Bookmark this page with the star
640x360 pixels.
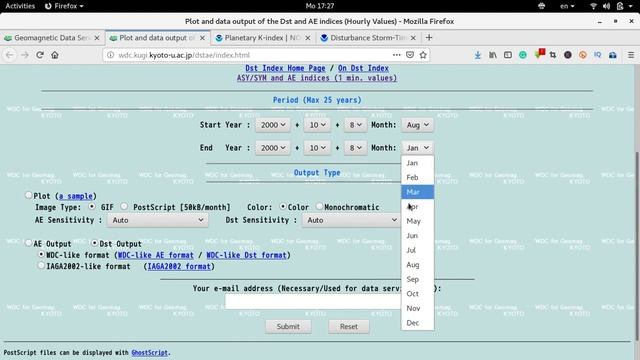[x=423, y=55]
